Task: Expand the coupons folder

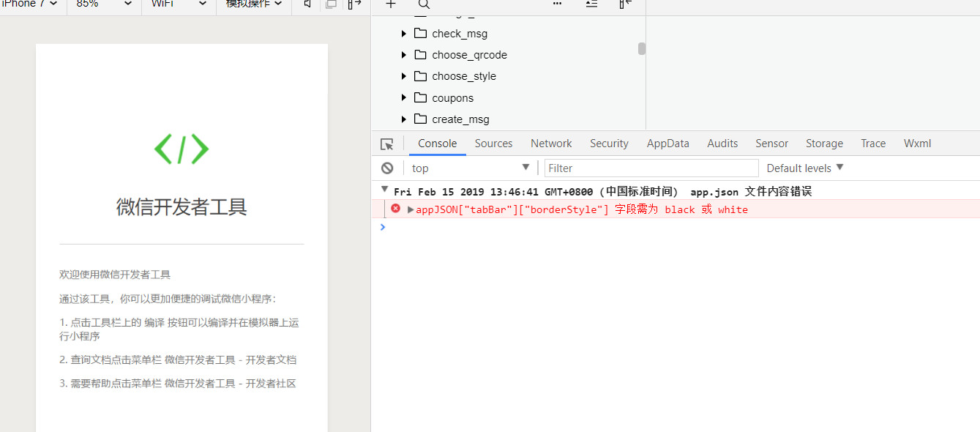Action: pyautogui.click(x=404, y=97)
